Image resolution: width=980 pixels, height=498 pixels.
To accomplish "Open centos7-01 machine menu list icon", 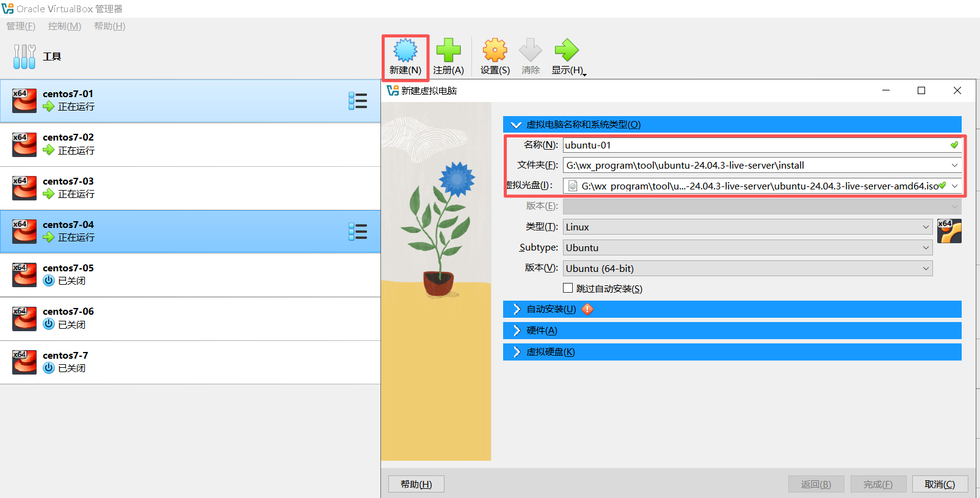I will [358, 101].
